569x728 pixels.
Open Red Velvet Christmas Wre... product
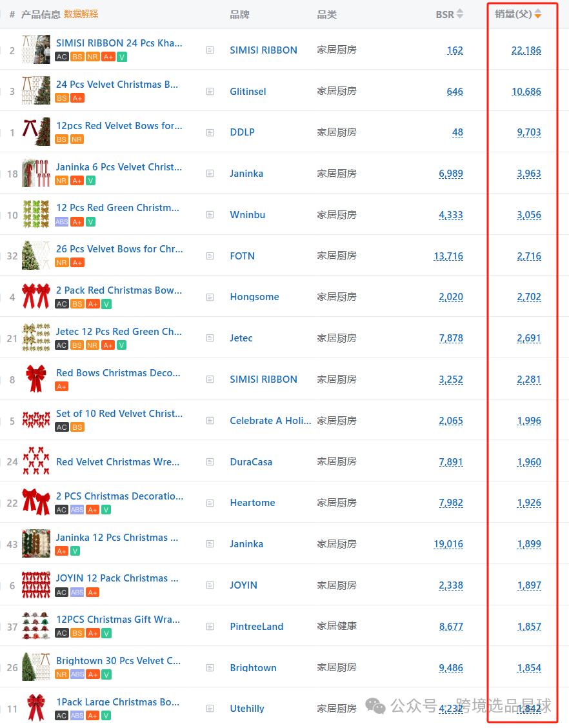(118, 462)
